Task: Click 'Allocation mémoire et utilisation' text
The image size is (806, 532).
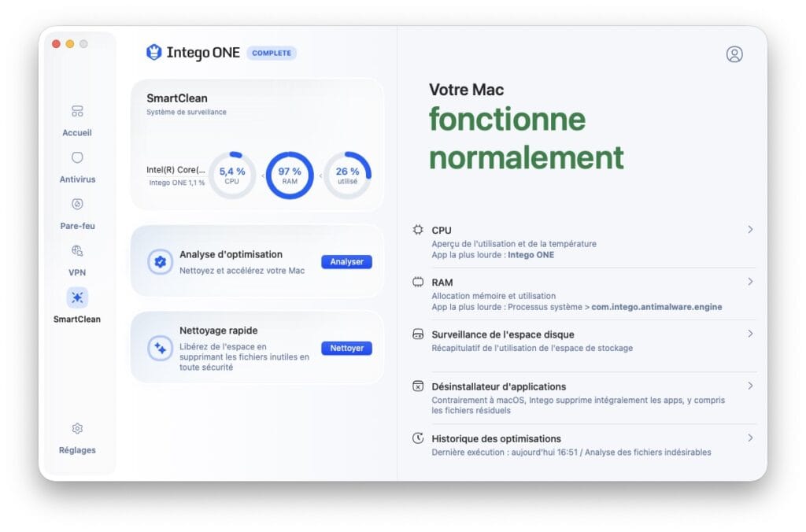Action: (494, 296)
